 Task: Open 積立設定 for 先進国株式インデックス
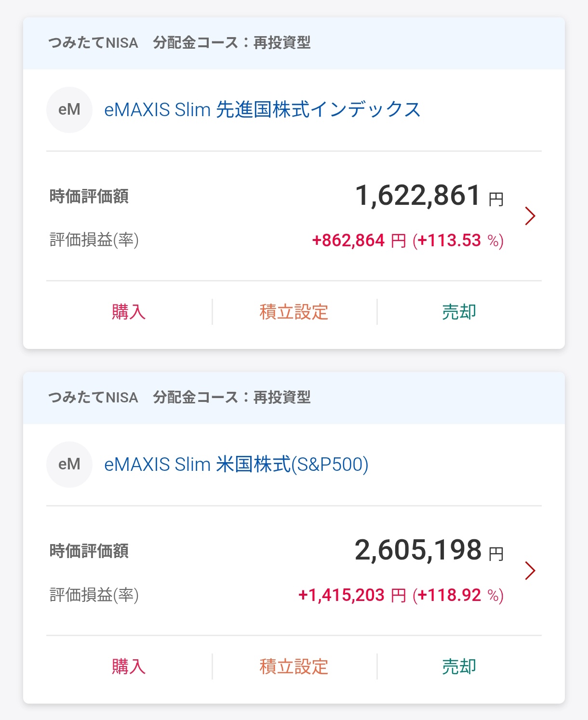(x=294, y=312)
